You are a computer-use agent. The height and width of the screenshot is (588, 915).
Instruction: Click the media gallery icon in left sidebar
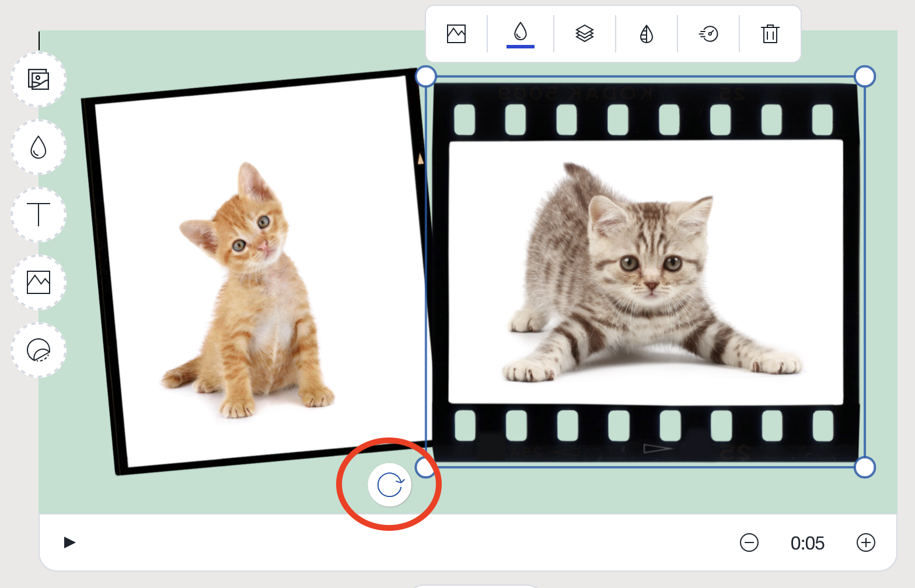39,79
